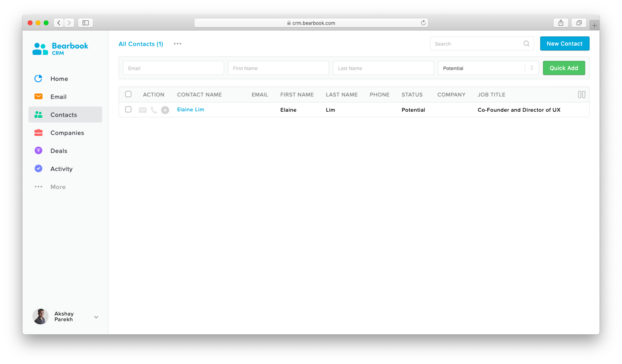This screenshot has width=622, height=364.
Task: Open Elaine Lim contact link
Action: [x=190, y=109]
